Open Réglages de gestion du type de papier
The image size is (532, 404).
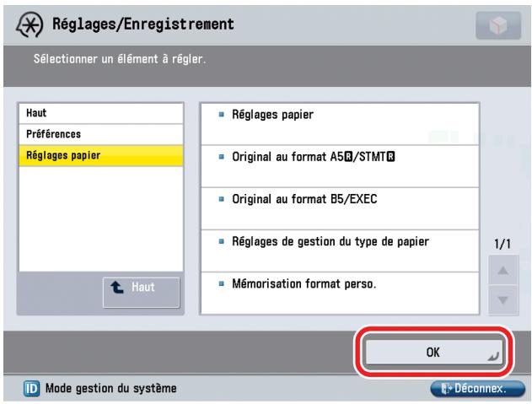click(340, 251)
